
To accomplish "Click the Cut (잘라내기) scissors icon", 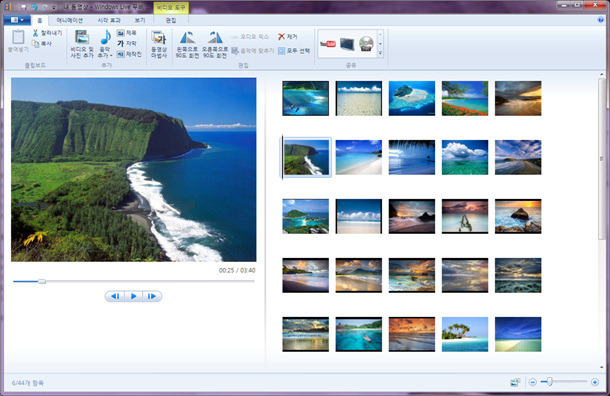I will (35, 33).
